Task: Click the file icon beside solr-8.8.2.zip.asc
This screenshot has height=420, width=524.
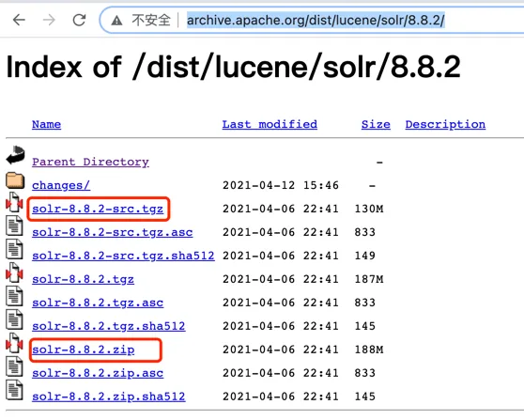Action: click(14, 366)
